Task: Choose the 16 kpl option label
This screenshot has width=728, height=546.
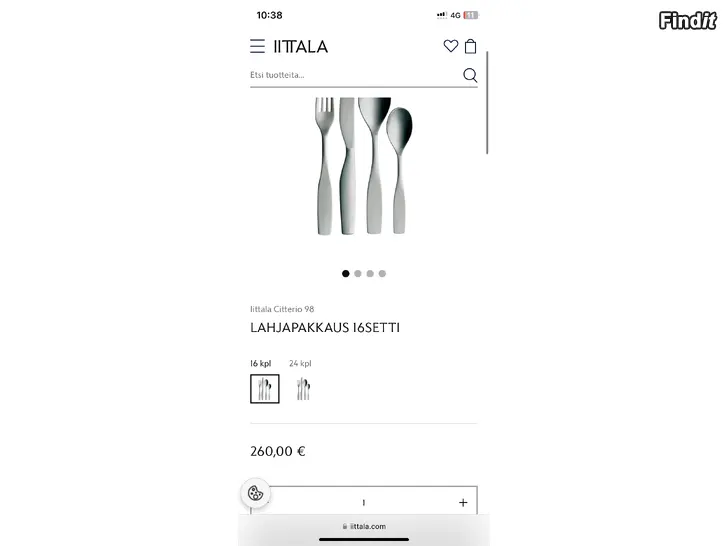Action: 260,363
